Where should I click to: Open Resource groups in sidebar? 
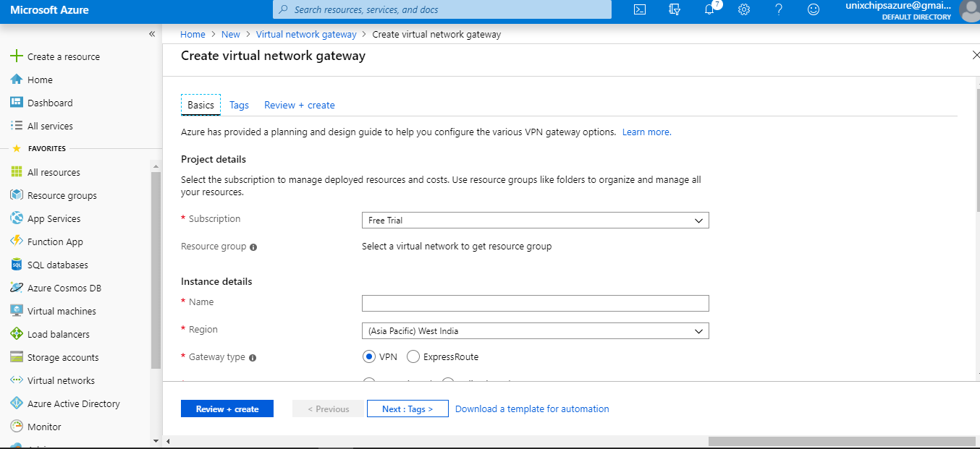(x=62, y=195)
